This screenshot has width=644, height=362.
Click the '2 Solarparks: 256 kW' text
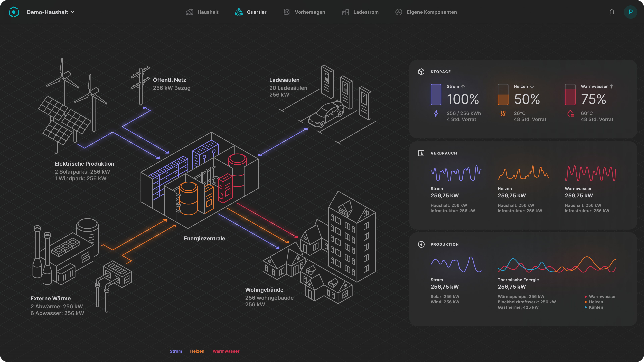pyautogui.click(x=82, y=172)
